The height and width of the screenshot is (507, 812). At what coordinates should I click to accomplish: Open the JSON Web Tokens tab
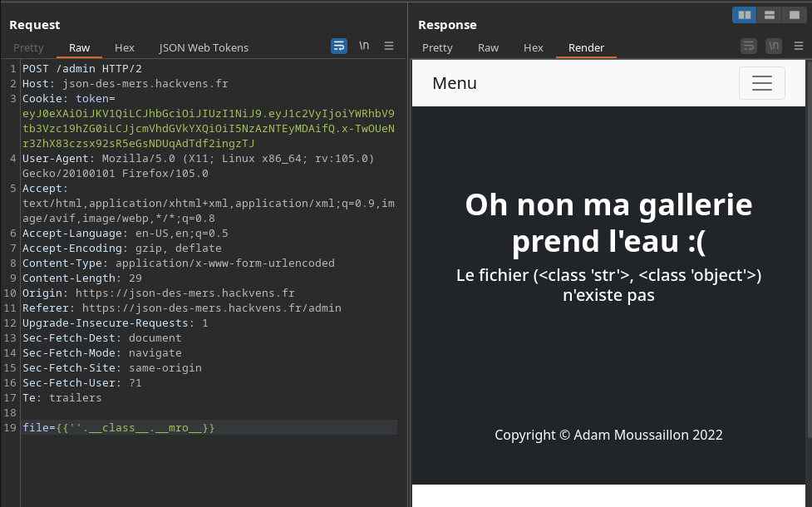[x=204, y=47]
